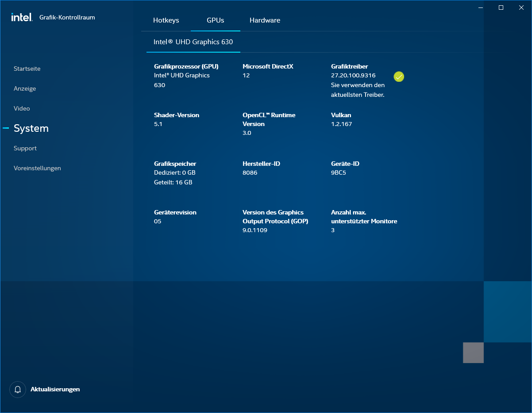This screenshot has width=532, height=413.
Task: Close the Grafik-Kontrollraum window
Action: pyautogui.click(x=521, y=7)
